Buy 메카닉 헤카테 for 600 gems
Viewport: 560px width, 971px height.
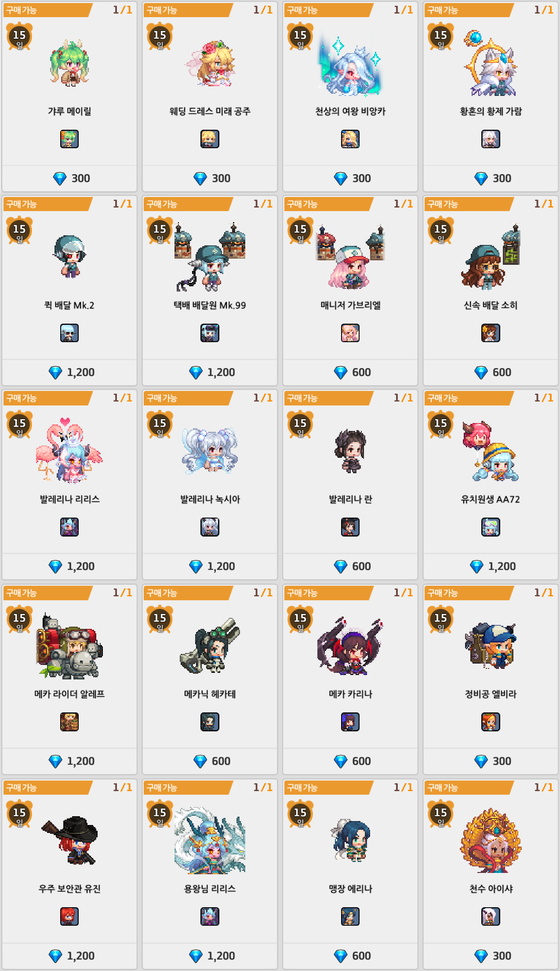(210, 761)
